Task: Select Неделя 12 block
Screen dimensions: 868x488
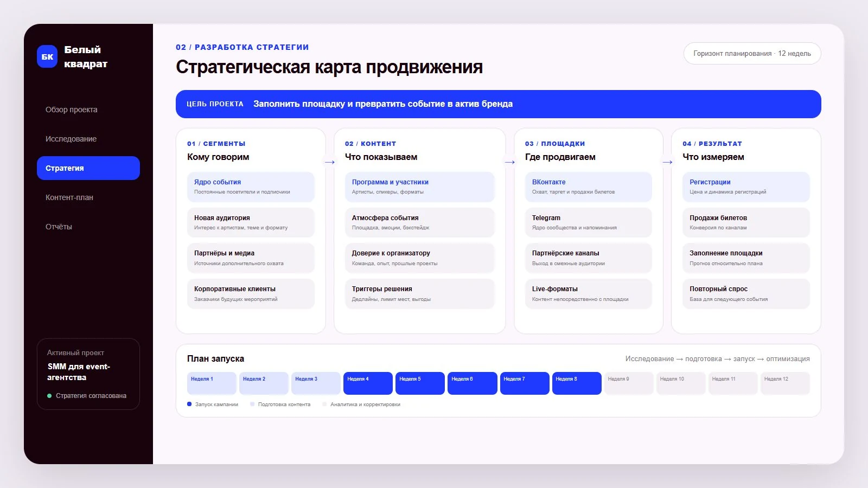Action: [785, 383]
